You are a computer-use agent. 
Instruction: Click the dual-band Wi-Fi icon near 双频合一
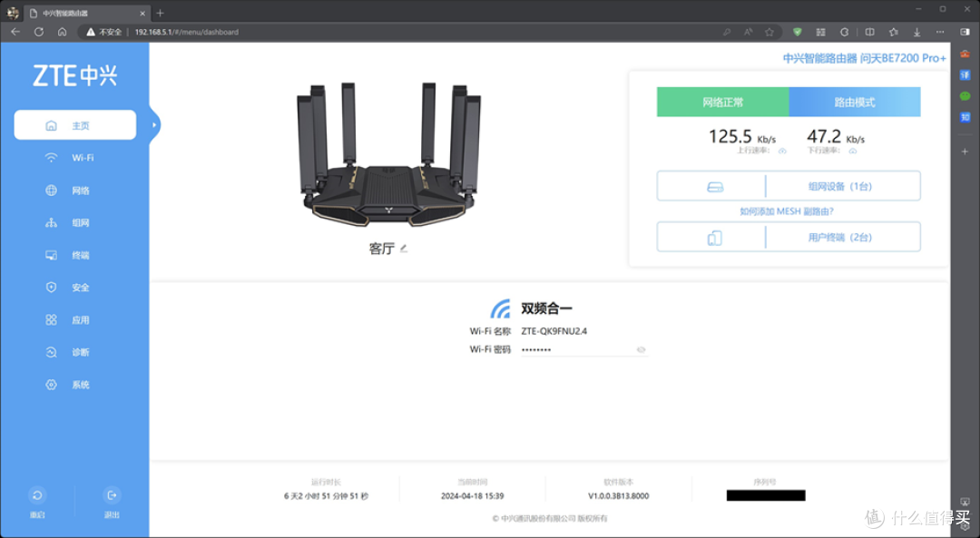tap(501, 308)
